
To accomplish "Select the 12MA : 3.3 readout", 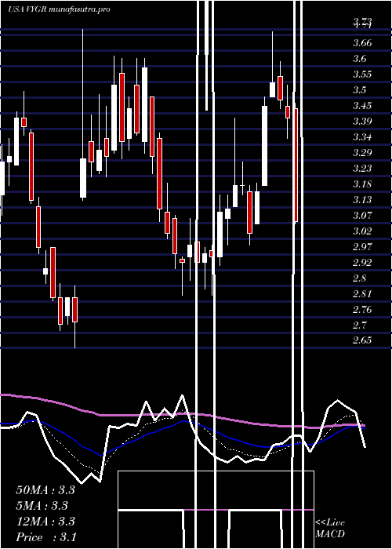I will 45,522.
